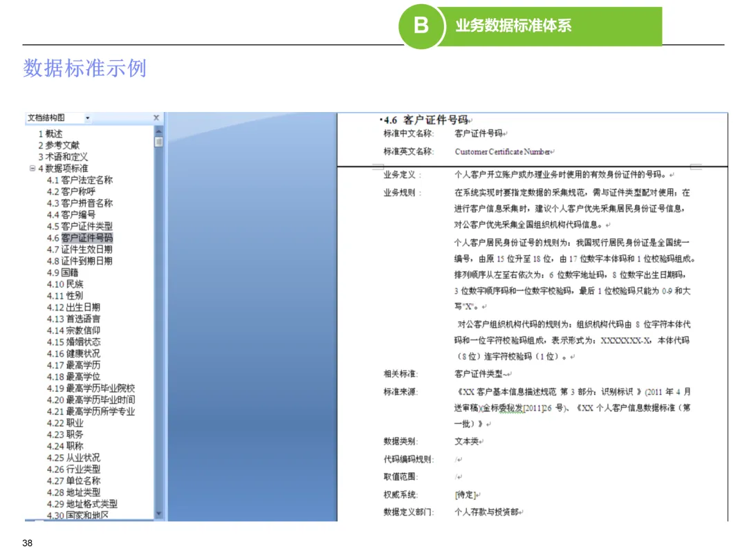Click the document map scroll-up arrow
The image size is (747, 560).
158,131
